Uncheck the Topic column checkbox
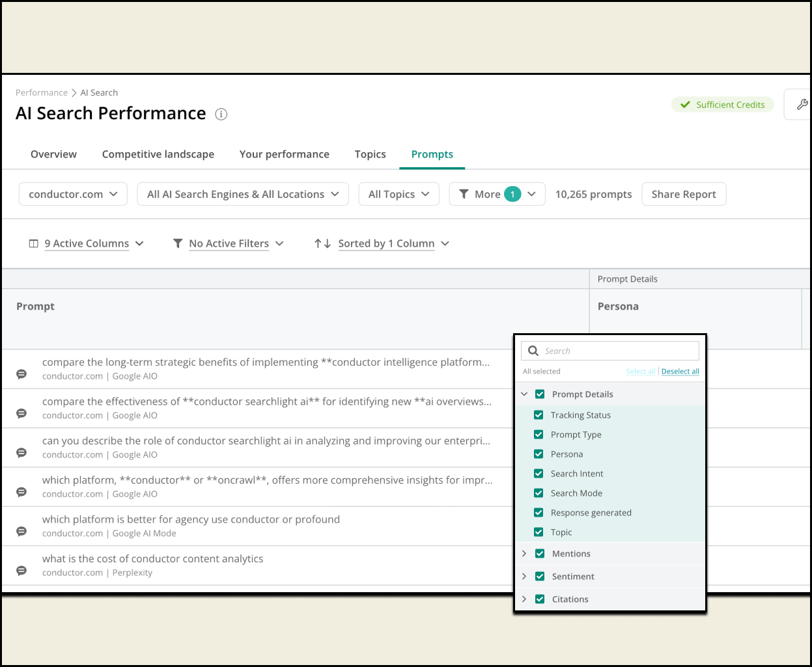The image size is (812, 667). [x=539, y=532]
